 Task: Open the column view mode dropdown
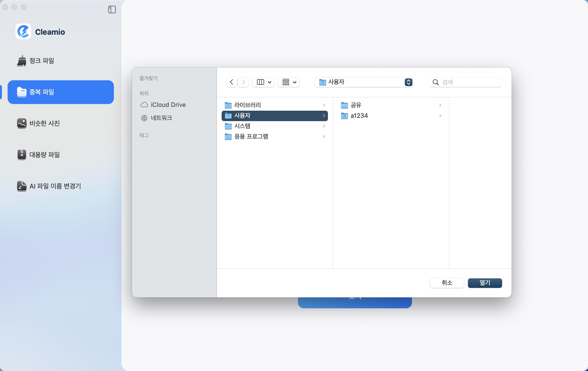coord(264,82)
